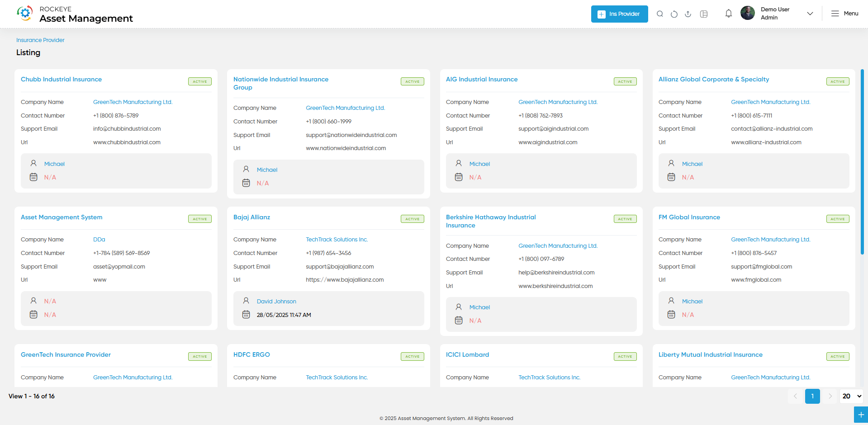
Task: Toggle the layout view icon
Action: (704, 14)
